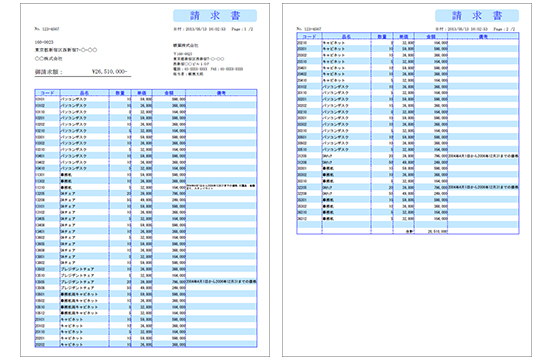550x360 pixels.
Task: Click the 合計 total row on page two
Action: (x=408, y=231)
